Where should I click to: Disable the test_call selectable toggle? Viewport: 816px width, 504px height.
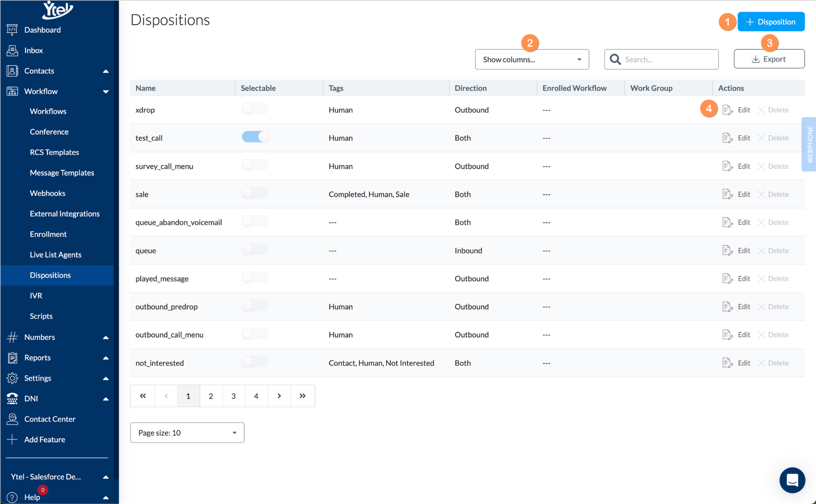click(x=255, y=137)
